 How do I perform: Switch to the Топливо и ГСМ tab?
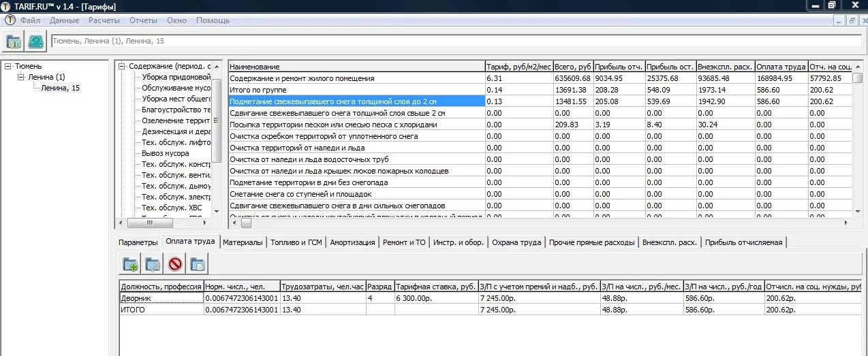(x=297, y=242)
